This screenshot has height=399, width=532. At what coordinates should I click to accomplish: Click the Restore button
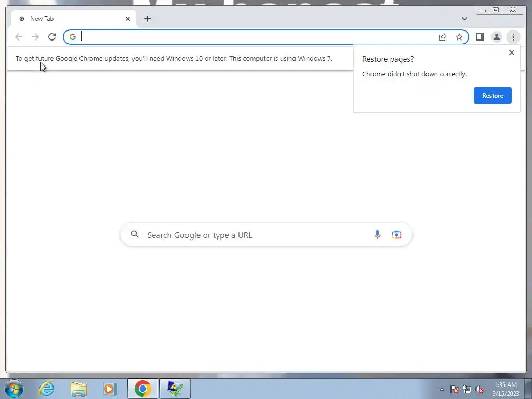click(x=493, y=96)
